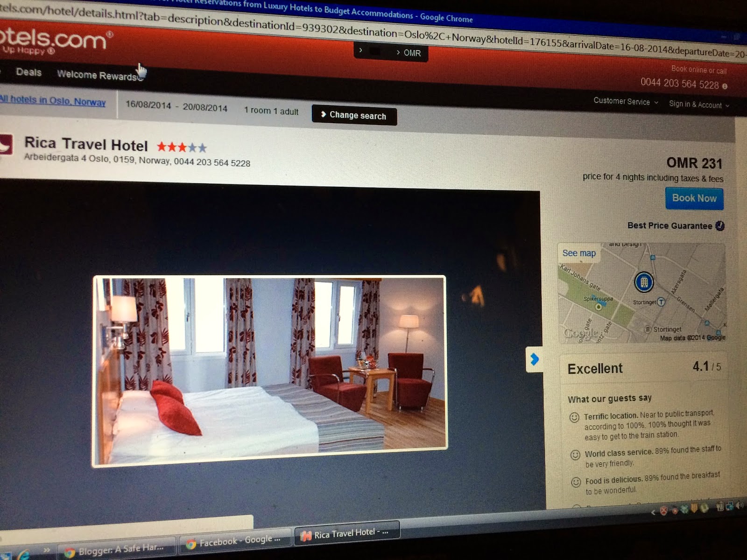
Task: Switch to Blogger: A Safe Har... taskbar window
Action: (x=116, y=550)
